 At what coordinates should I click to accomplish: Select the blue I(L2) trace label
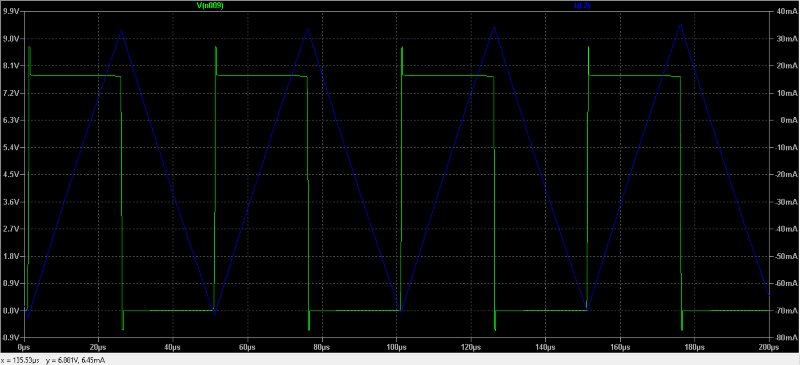(582, 5)
